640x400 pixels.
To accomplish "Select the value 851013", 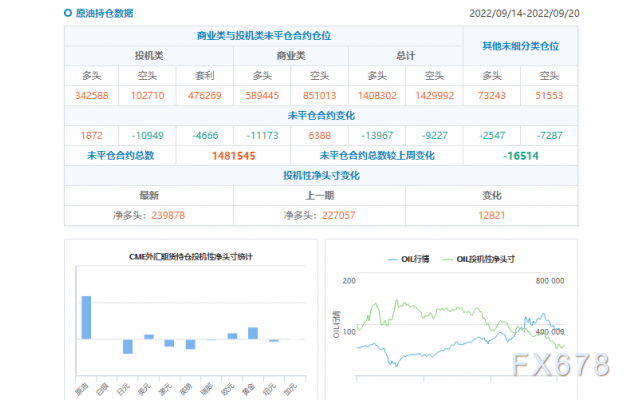I will (319, 96).
